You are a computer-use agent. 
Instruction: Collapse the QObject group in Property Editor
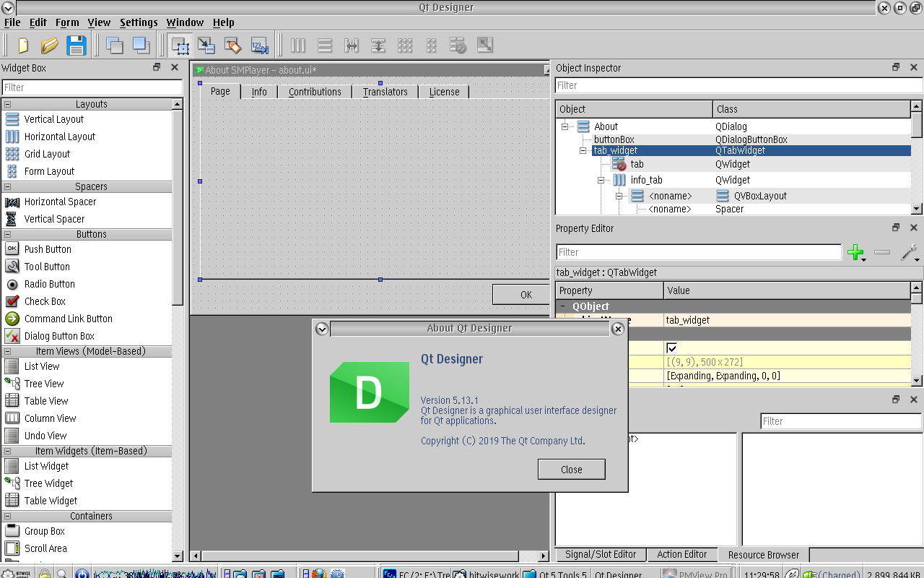(x=563, y=306)
